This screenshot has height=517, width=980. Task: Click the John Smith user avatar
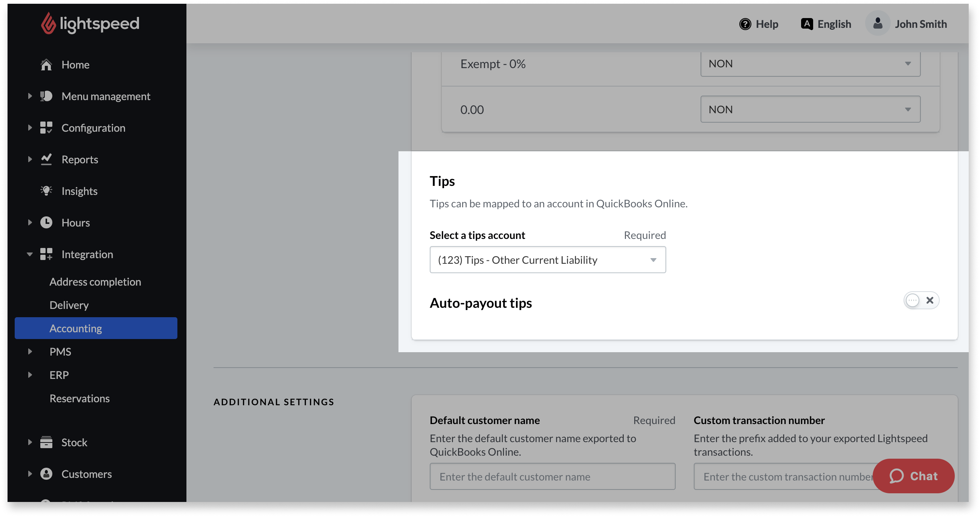[x=877, y=24]
